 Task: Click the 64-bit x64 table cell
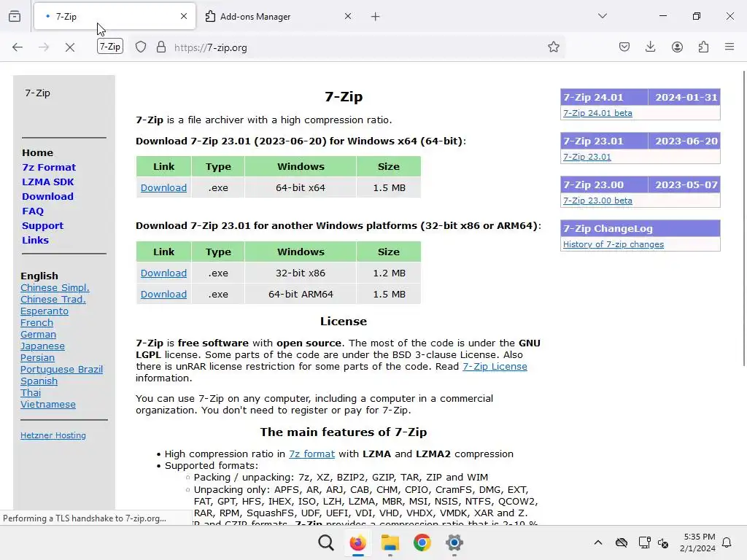click(x=301, y=187)
